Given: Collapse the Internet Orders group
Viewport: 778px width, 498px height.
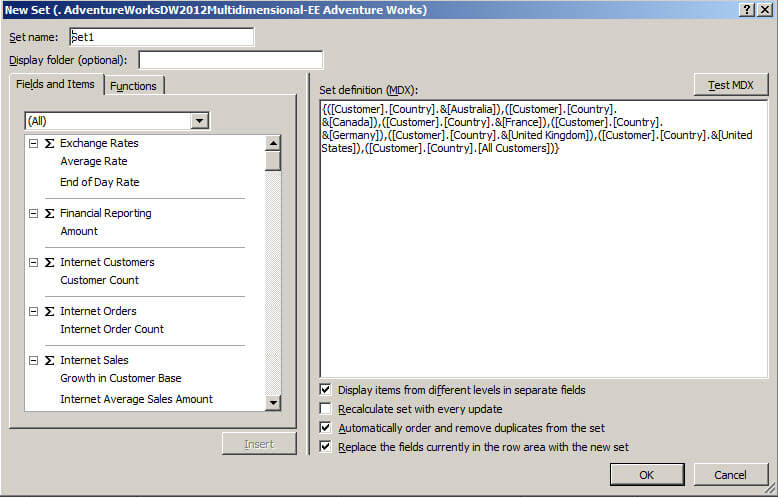Looking at the screenshot, I should coord(33,311).
